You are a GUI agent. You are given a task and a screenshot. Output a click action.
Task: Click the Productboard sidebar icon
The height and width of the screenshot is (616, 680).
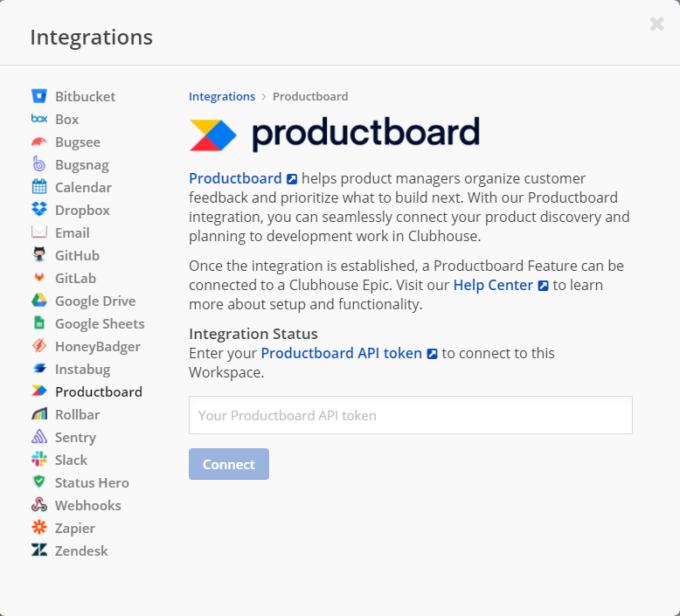tap(39, 391)
